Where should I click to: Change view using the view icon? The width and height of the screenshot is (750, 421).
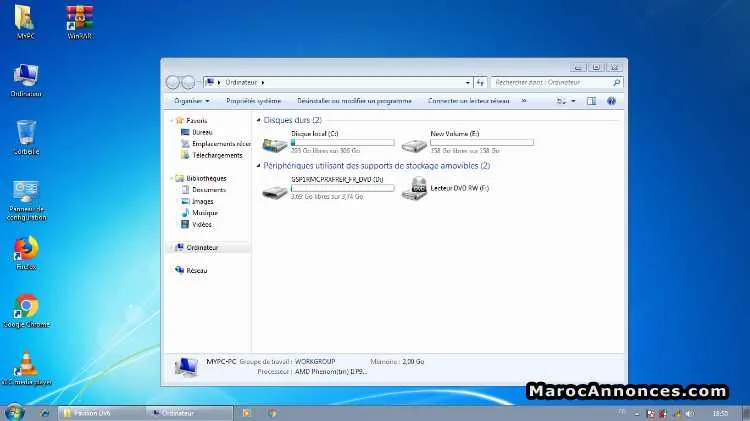tap(562, 101)
